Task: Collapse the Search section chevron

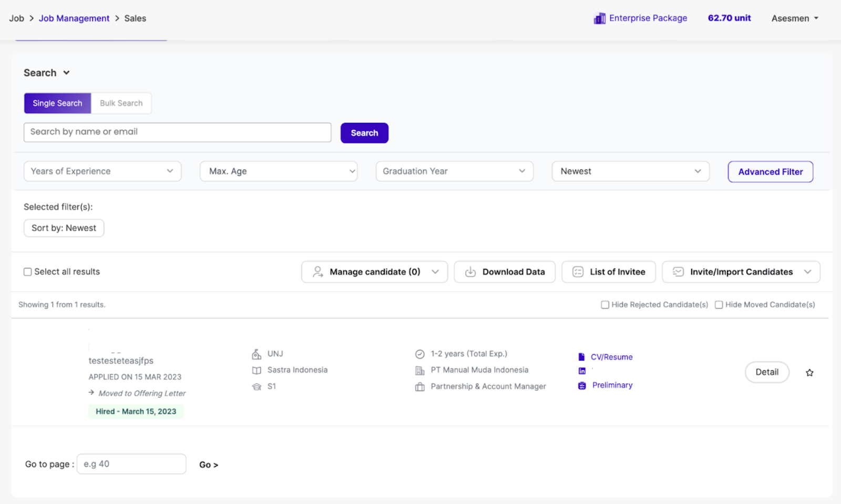Action: click(66, 73)
